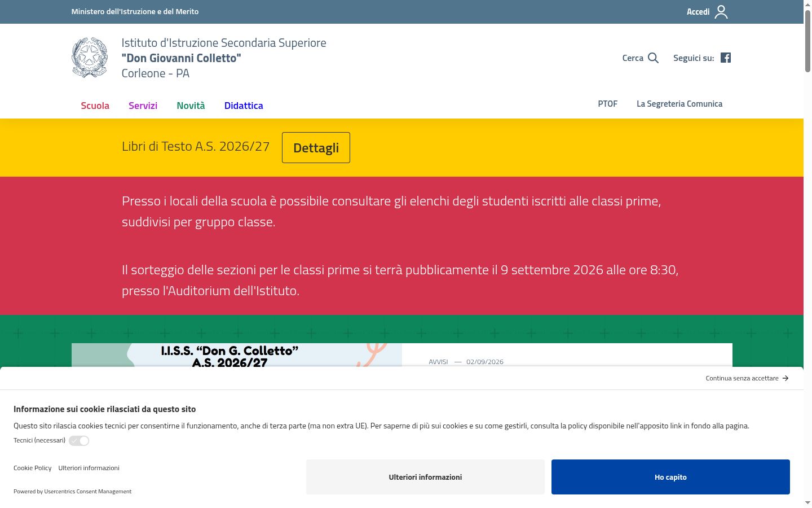The height and width of the screenshot is (508, 812).
Task: Open the Novità menu
Action: (x=191, y=106)
